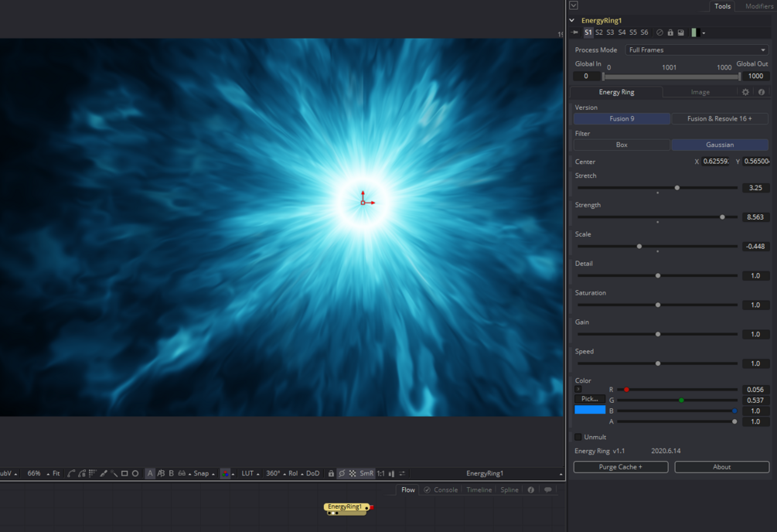Image resolution: width=777 pixels, height=532 pixels.
Task: Select the B-spline tool in viewer toolbar
Action: (82, 473)
